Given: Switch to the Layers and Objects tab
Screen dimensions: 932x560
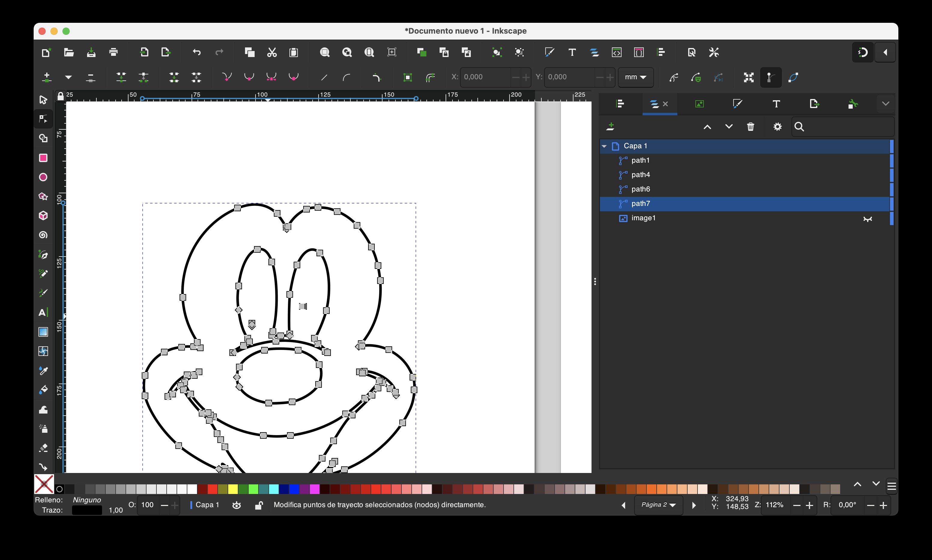Looking at the screenshot, I should pos(659,104).
